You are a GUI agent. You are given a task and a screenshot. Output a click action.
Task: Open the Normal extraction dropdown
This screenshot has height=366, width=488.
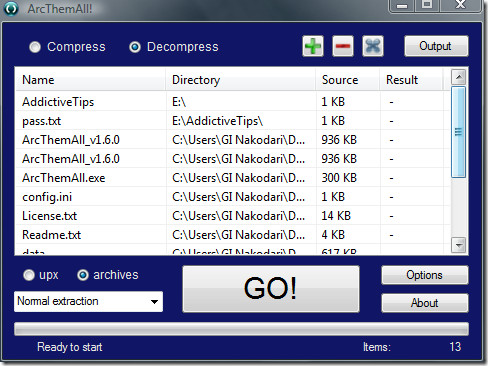point(88,302)
